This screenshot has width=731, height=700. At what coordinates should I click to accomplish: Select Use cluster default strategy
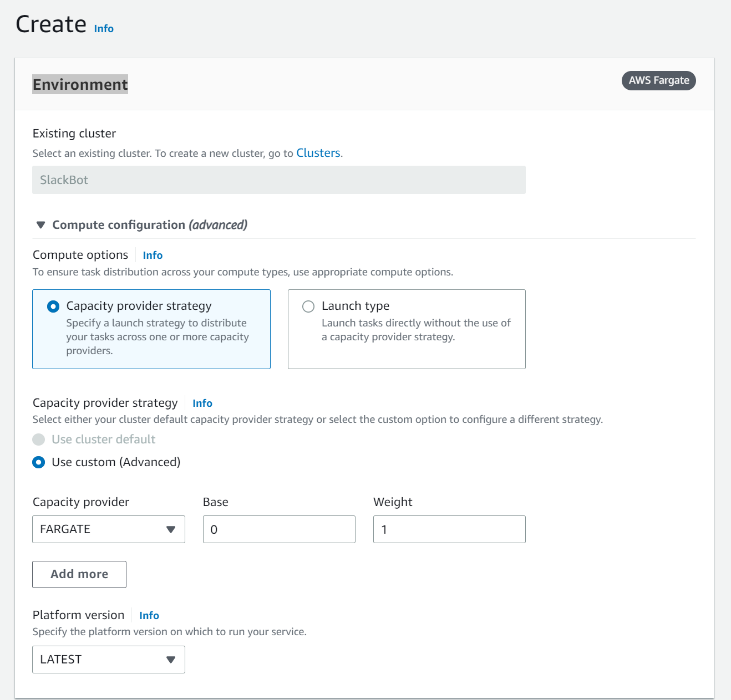pos(38,439)
